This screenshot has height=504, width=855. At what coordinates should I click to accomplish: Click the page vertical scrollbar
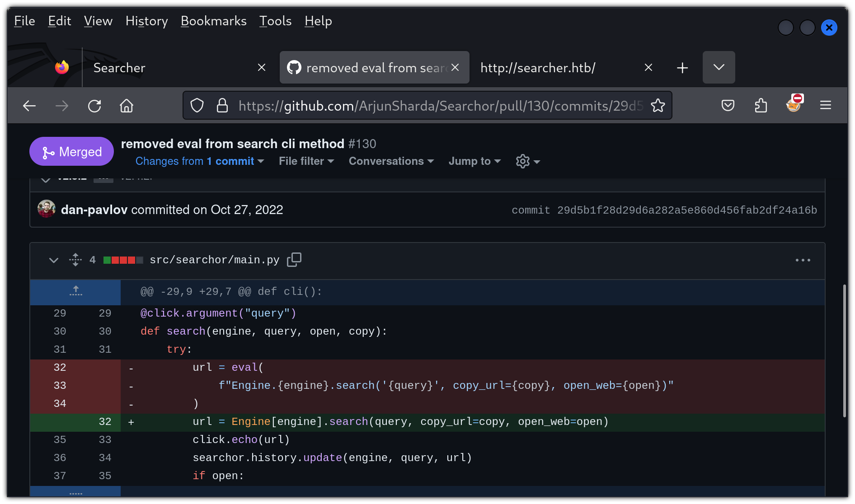[x=844, y=350]
